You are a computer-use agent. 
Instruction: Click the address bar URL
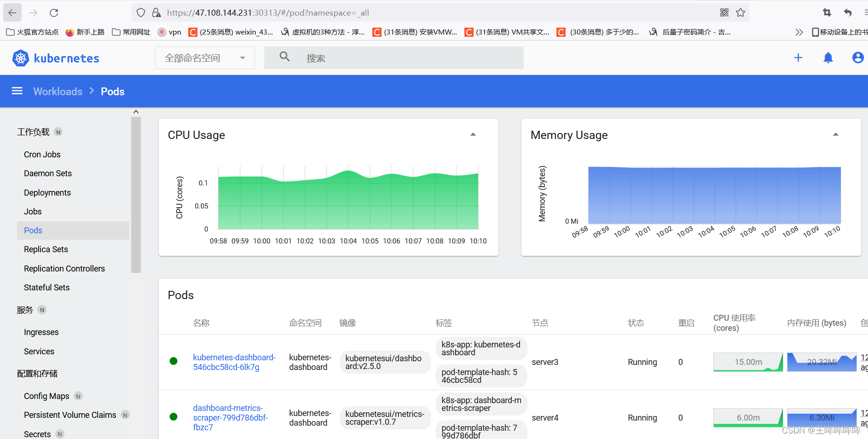268,12
